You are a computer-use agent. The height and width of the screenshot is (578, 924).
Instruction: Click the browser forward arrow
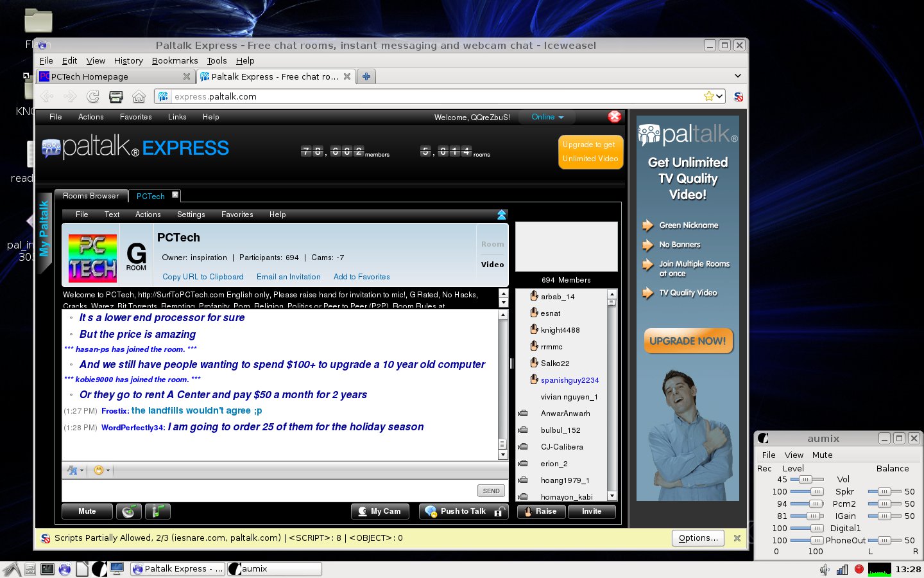[70, 96]
